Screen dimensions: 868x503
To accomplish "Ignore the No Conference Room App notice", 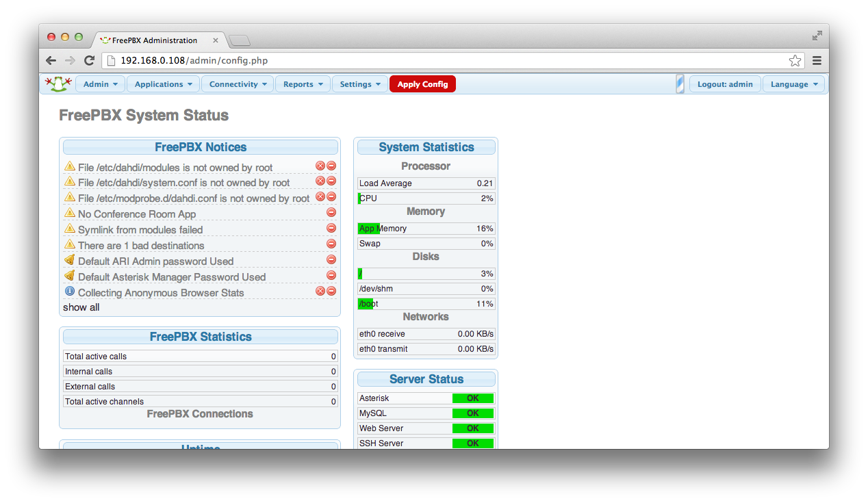I will pos(331,213).
